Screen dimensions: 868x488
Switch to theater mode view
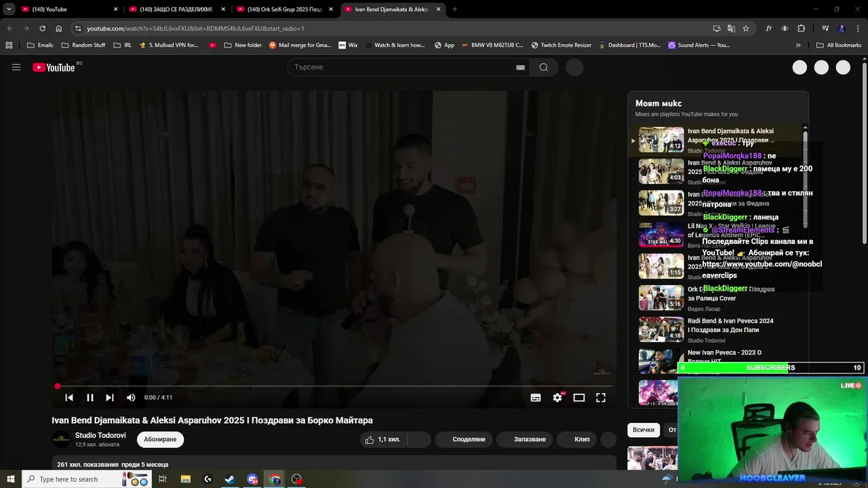tap(579, 398)
